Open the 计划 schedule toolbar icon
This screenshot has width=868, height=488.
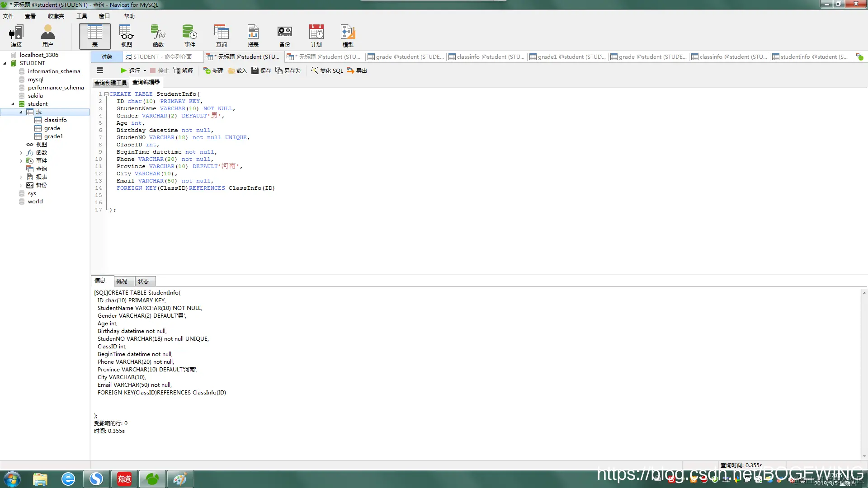tap(316, 36)
